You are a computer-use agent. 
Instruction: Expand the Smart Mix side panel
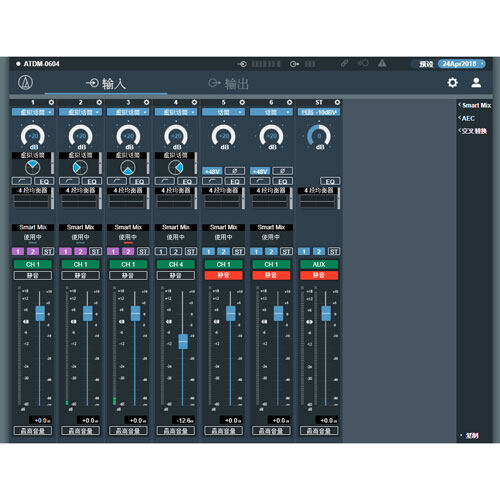(x=475, y=105)
